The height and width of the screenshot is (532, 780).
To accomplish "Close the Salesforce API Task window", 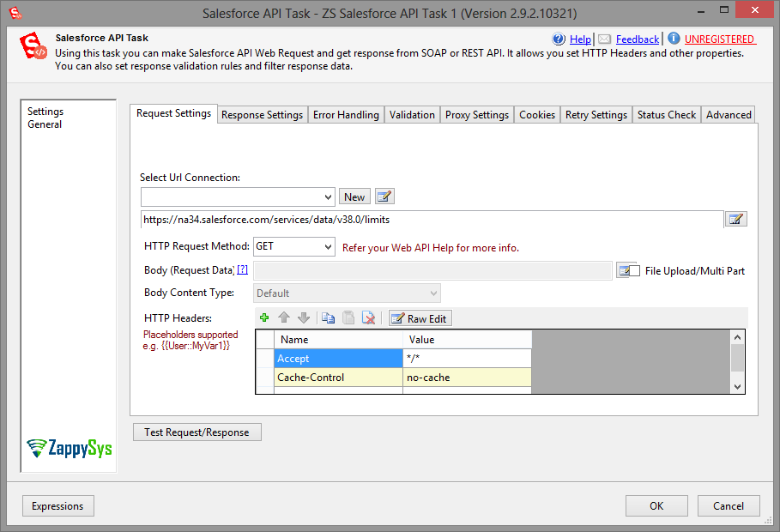I will [x=754, y=10].
